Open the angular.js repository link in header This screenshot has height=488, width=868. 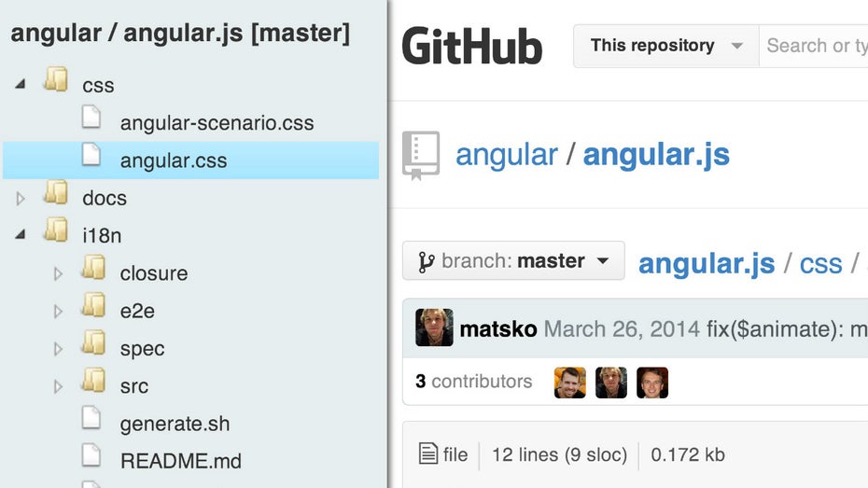coord(656,154)
